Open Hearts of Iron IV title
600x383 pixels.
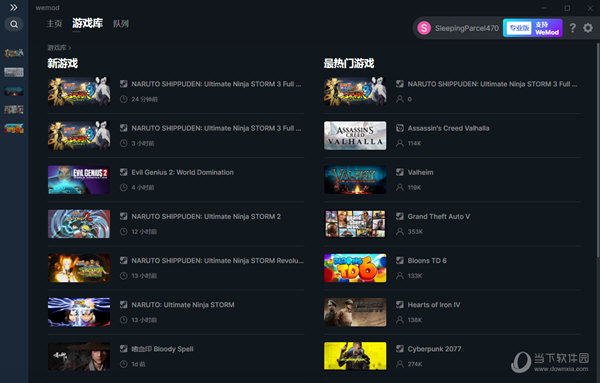tap(434, 305)
